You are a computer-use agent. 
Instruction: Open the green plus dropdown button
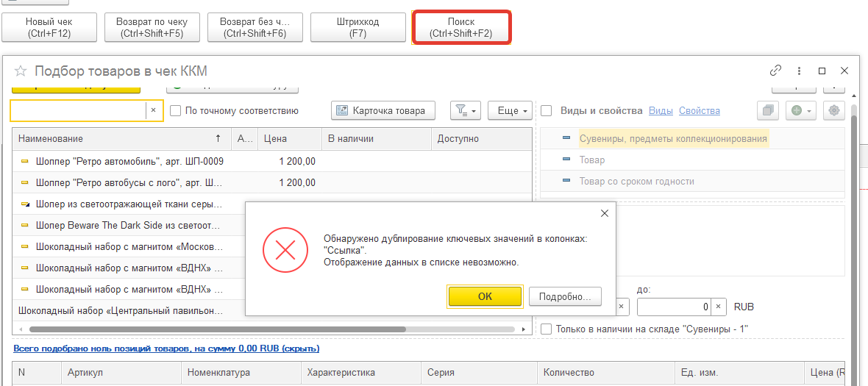pyautogui.click(x=800, y=110)
